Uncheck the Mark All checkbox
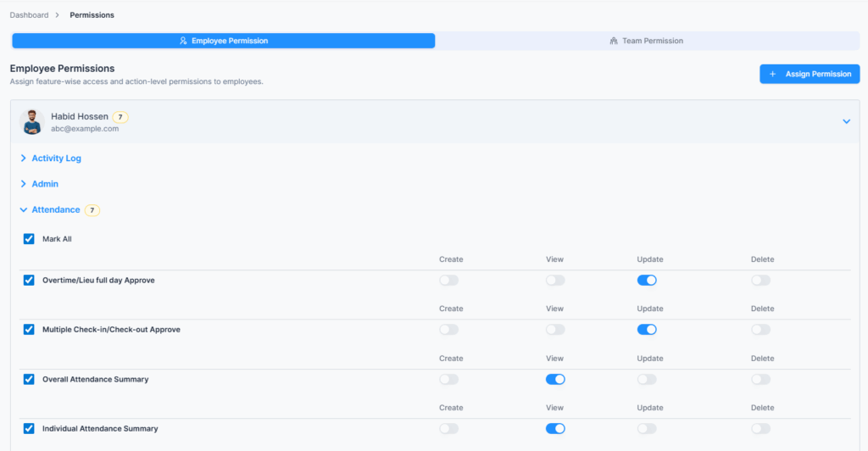 29,239
